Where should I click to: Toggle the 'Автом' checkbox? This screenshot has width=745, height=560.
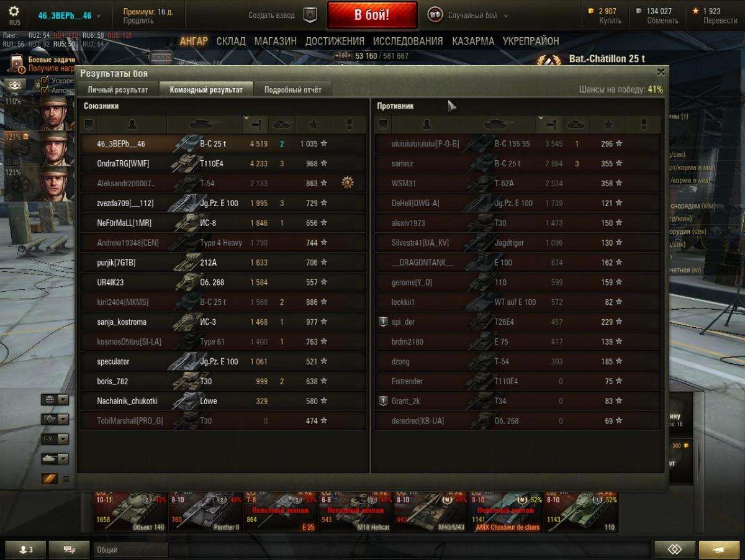point(45,91)
